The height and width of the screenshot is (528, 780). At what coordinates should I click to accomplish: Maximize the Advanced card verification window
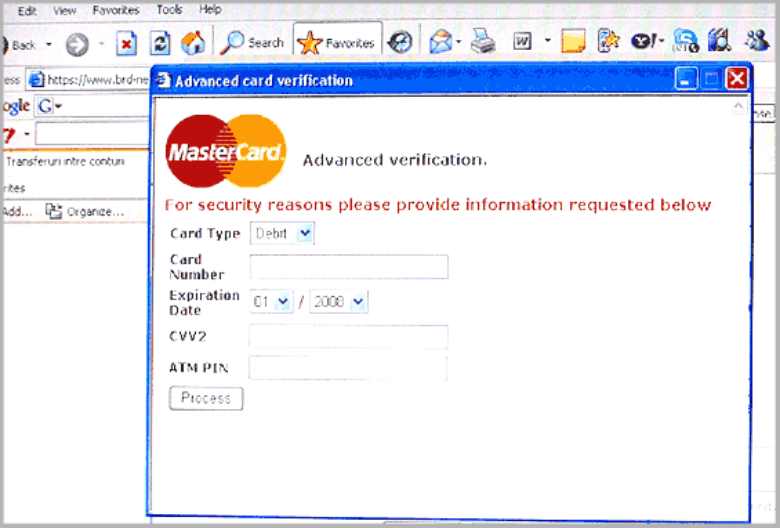[x=711, y=79]
